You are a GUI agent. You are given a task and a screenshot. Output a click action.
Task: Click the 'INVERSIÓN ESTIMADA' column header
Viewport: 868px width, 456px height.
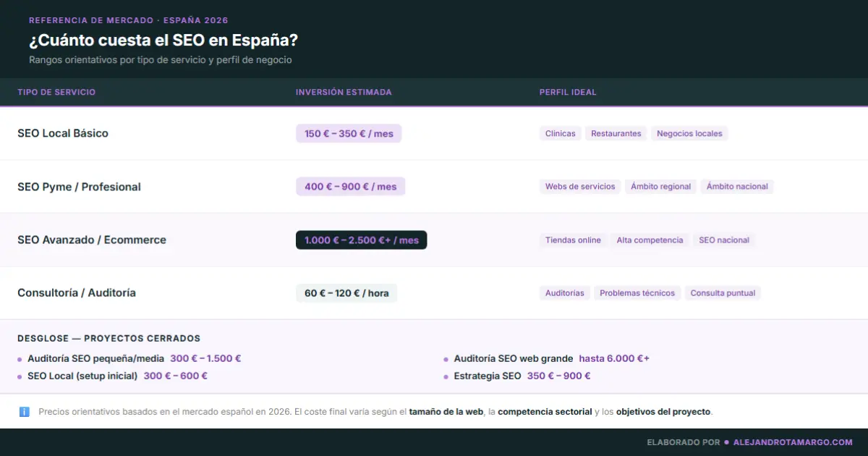pyautogui.click(x=344, y=92)
